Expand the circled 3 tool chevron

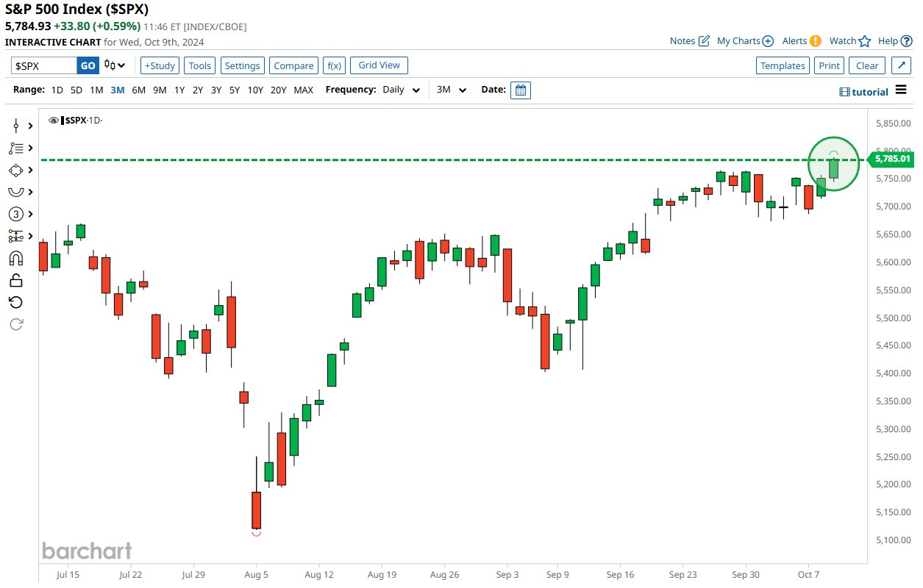[31, 214]
